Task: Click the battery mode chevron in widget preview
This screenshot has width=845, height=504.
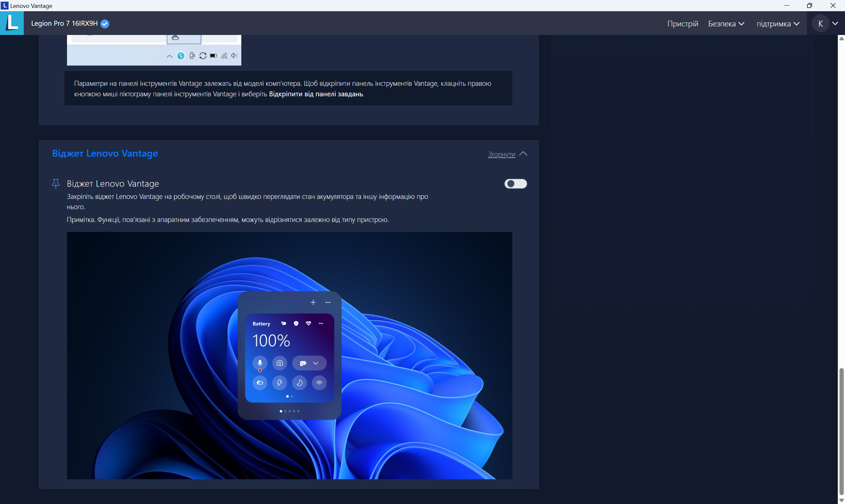Action: click(316, 363)
